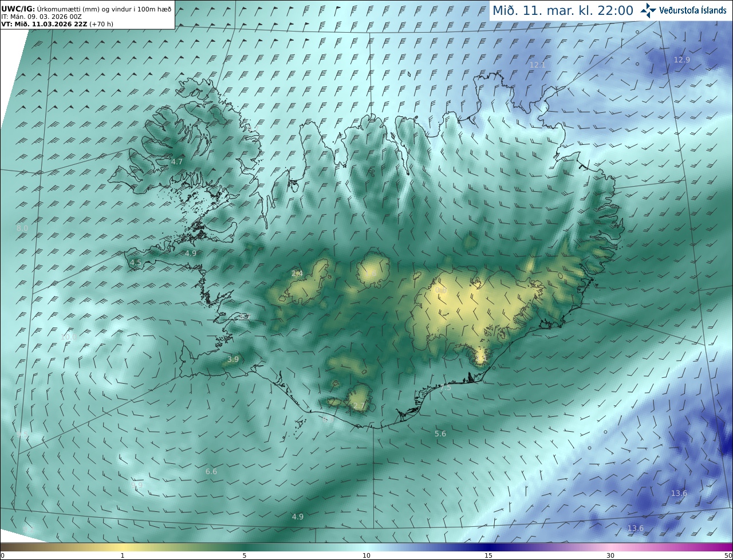This screenshot has width=733, height=560.
Task: Click the 10.0 value label on the map
Action: [x=68, y=337]
